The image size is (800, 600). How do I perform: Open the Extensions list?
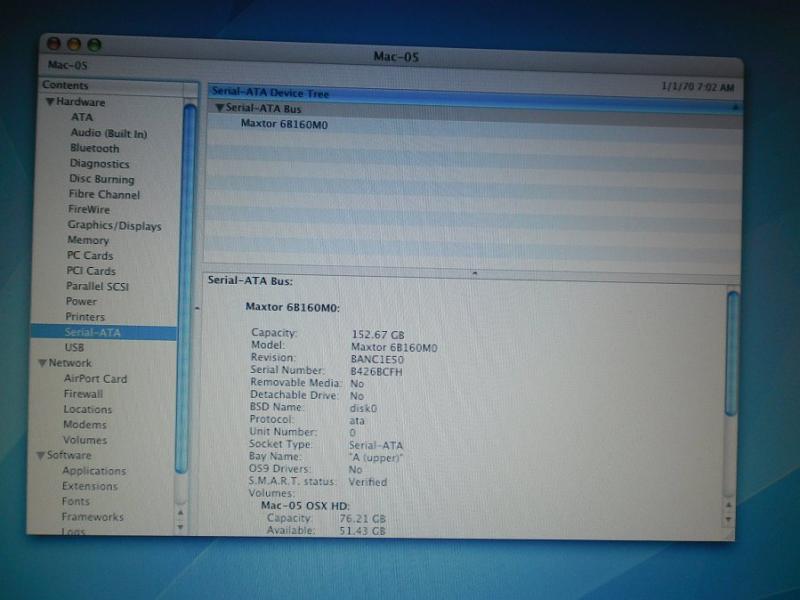point(89,486)
